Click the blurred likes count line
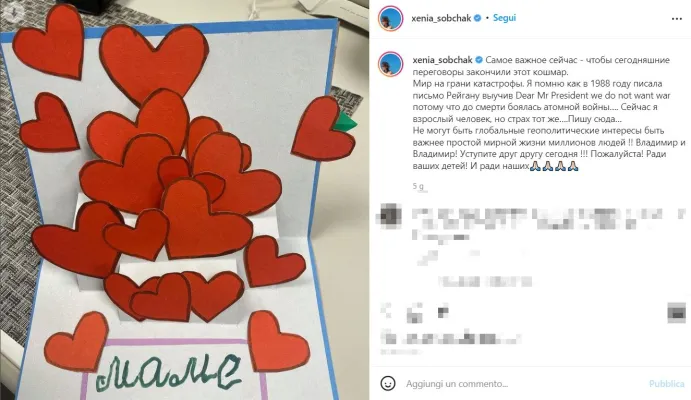Image resolution: width=691 pixels, height=400 pixels. tap(451, 339)
